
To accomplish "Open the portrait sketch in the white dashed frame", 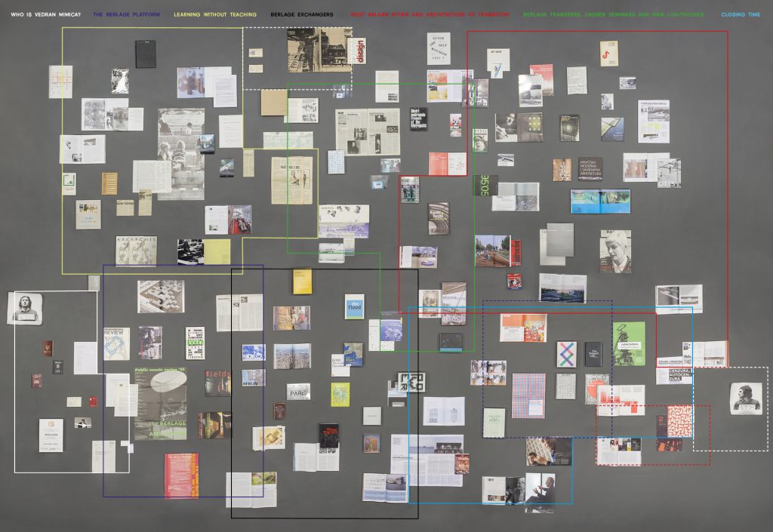I will pyautogui.click(x=747, y=398).
